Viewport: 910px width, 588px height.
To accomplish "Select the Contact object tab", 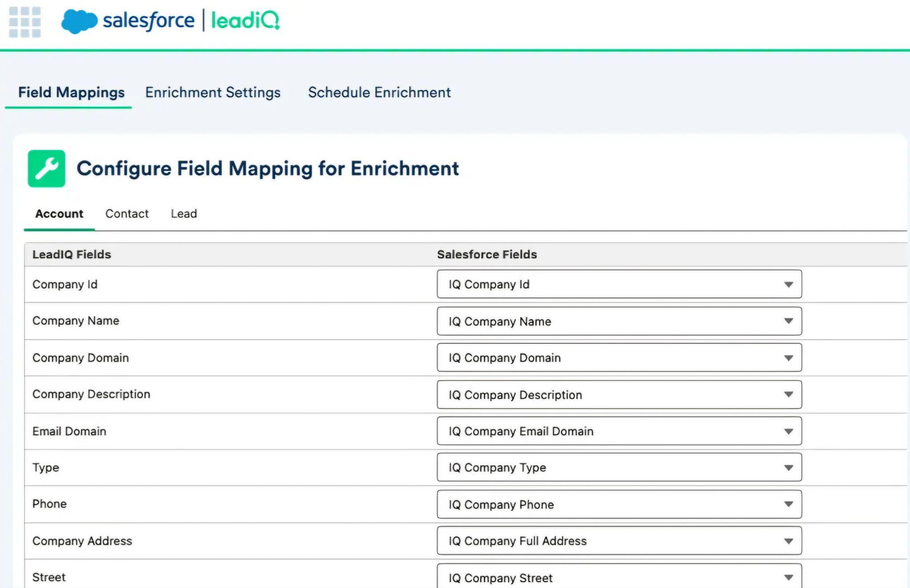I will click(x=127, y=214).
